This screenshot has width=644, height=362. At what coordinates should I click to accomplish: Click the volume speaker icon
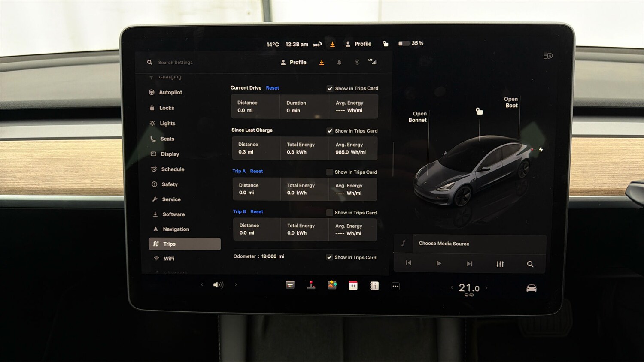click(219, 284)
